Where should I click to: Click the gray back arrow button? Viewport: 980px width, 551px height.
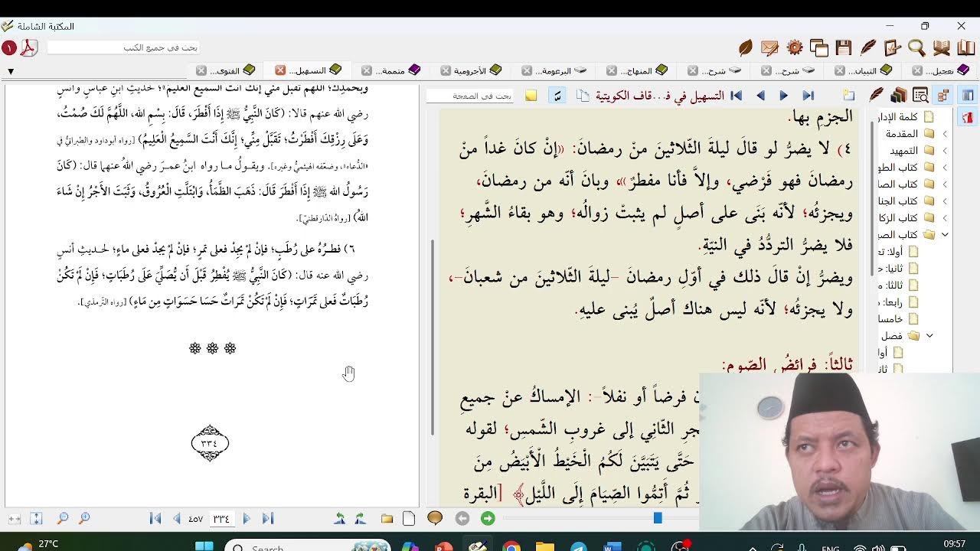click(462, 518)
